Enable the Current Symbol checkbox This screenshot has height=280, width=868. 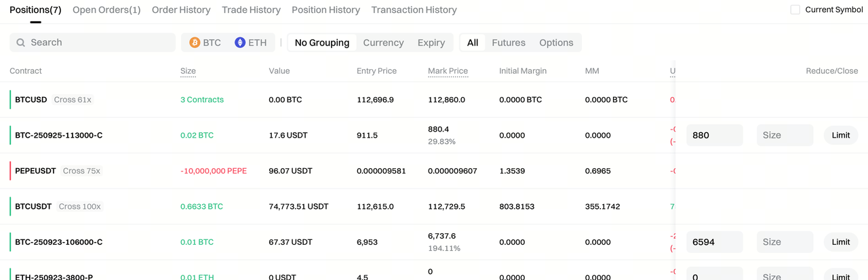click(795, 9)
